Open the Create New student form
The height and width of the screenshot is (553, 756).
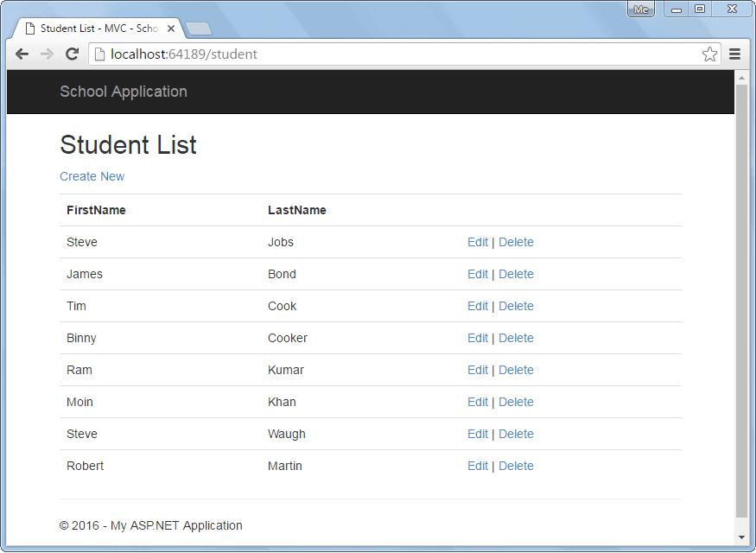(x=92, y=176)
